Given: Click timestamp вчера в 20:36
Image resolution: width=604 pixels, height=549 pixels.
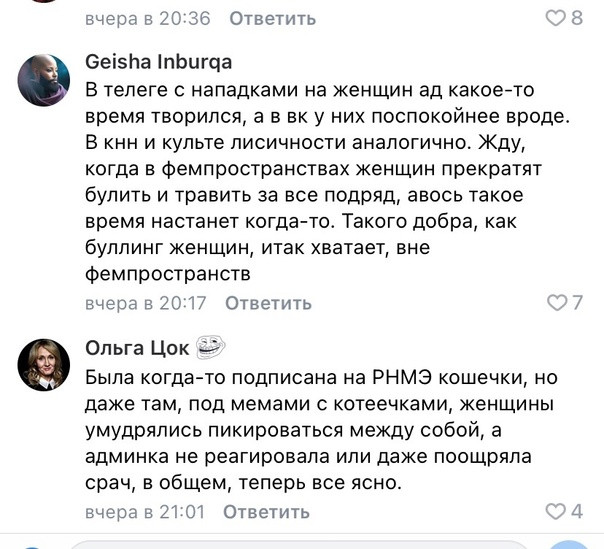Looking at the screenshot, I should (x=148, y=18).
